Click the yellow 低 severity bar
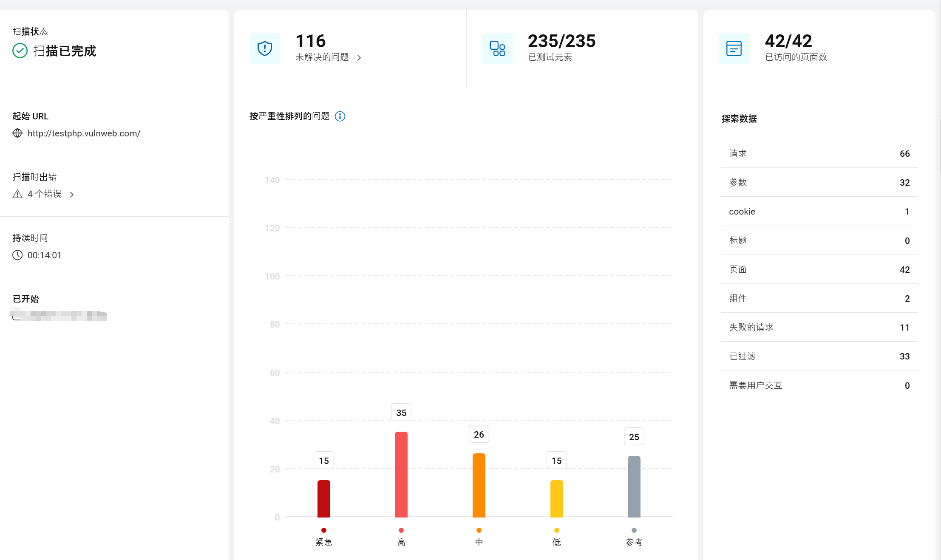 [557, 499]
